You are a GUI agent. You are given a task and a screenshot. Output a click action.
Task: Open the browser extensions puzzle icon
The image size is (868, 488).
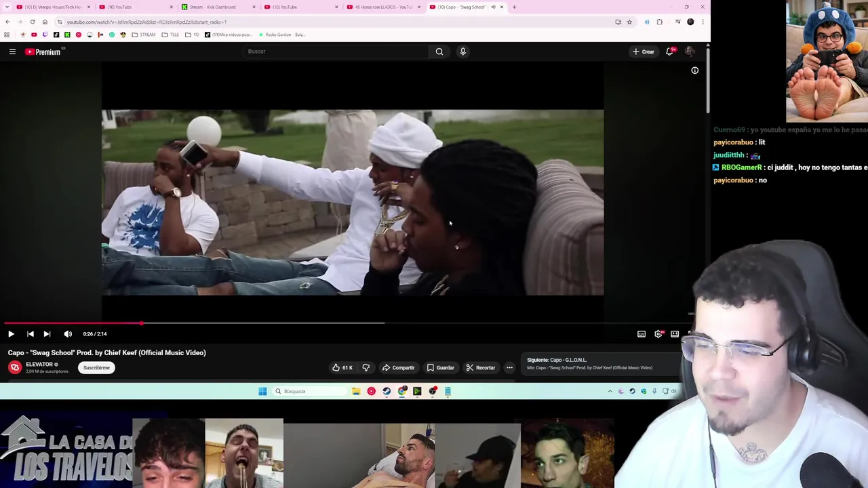tap(659, 22)
